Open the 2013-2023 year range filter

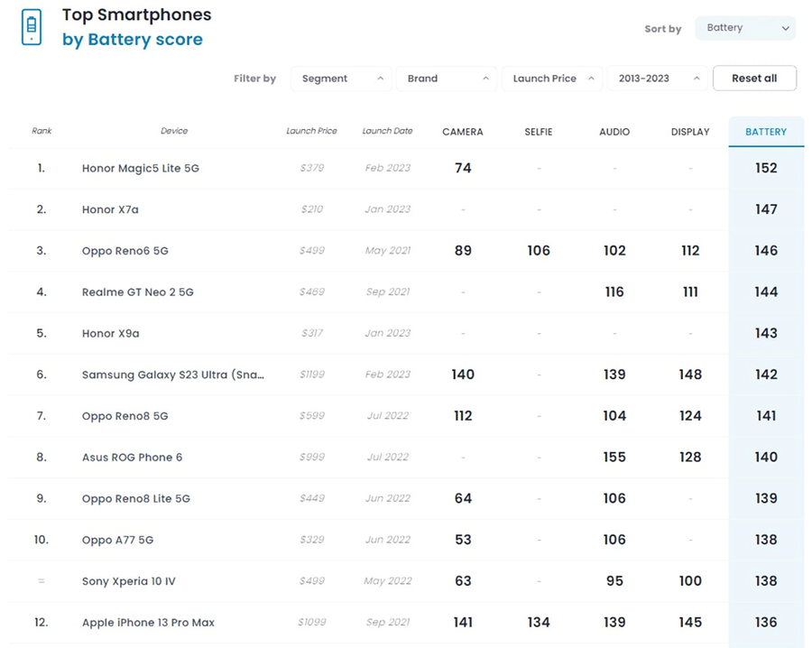point(657,79)
